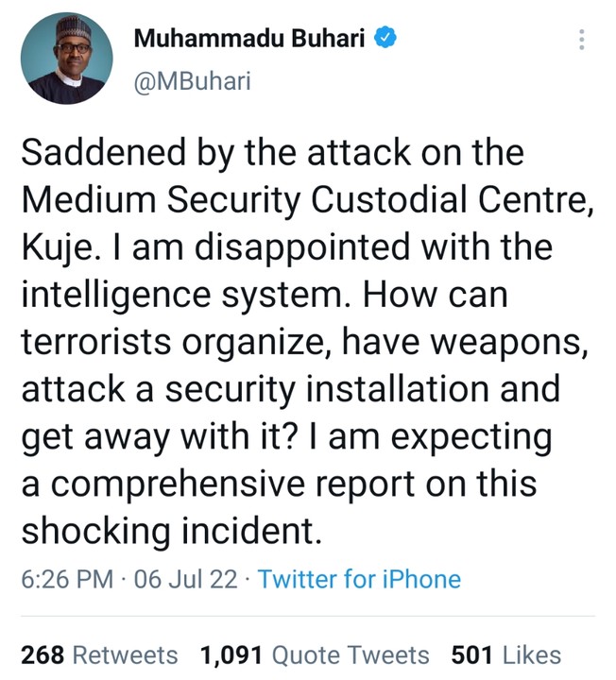Screen dimensions: 616x680
Task: Open the Twitter for iPhone source link
Action: (x=359, y=579)
